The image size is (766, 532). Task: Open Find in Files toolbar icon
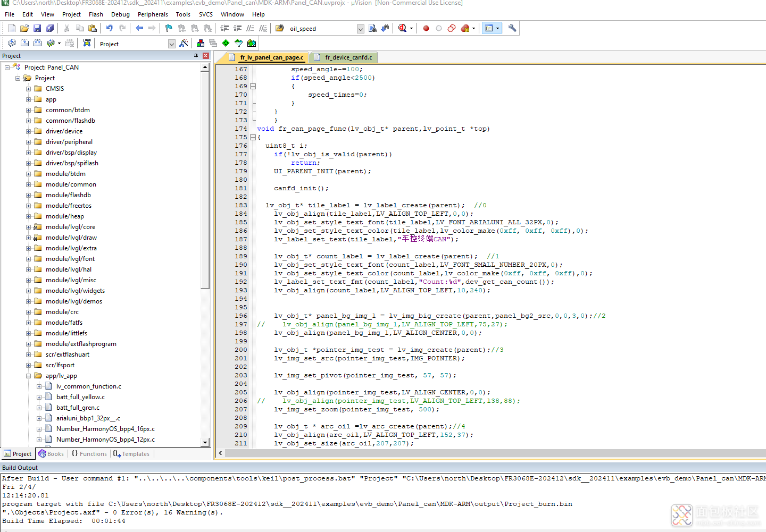tap(280, 28)
